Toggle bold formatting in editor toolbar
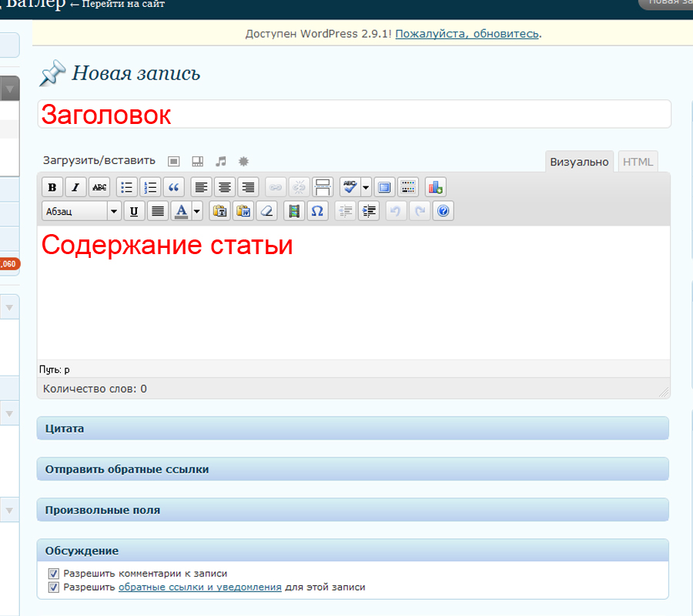This screenshot has width=693, height=616. [x=52, y=187]
